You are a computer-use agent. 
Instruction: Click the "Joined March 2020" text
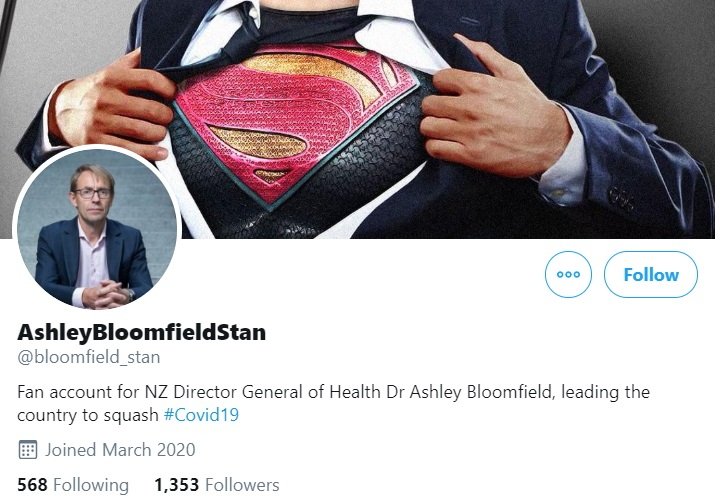click(x=121, y=449)
